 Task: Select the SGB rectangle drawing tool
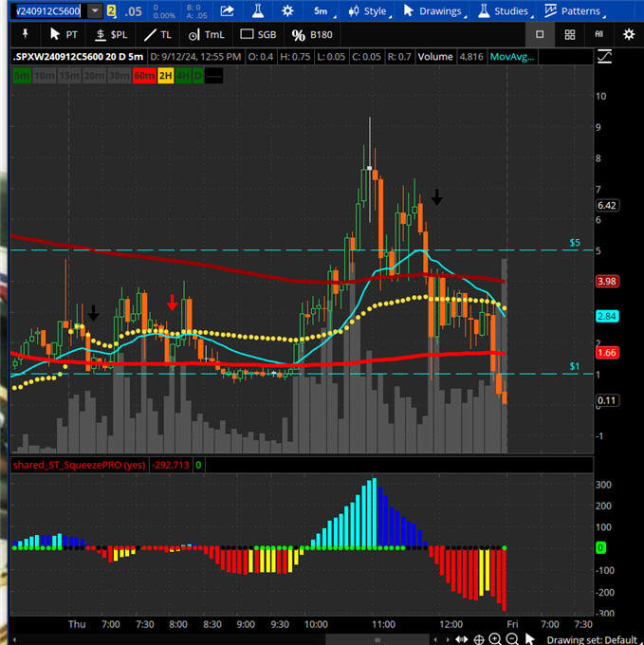[259, 34]
